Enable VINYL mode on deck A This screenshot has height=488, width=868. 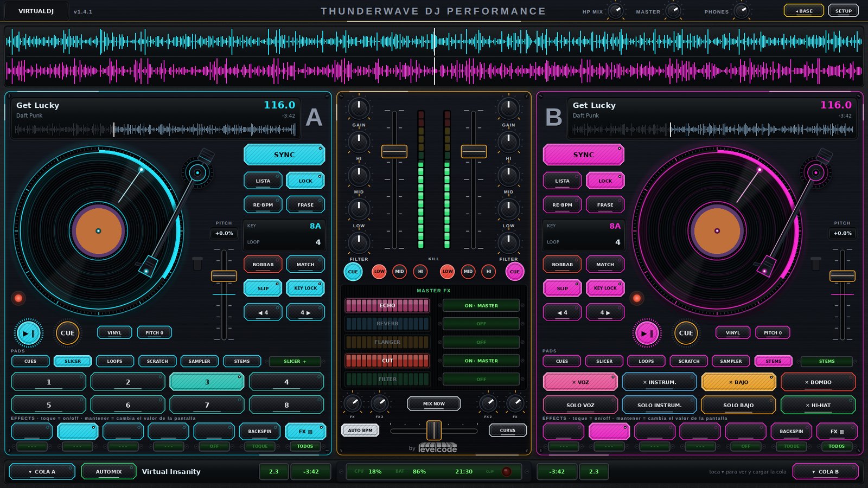(x=114, y=333)
